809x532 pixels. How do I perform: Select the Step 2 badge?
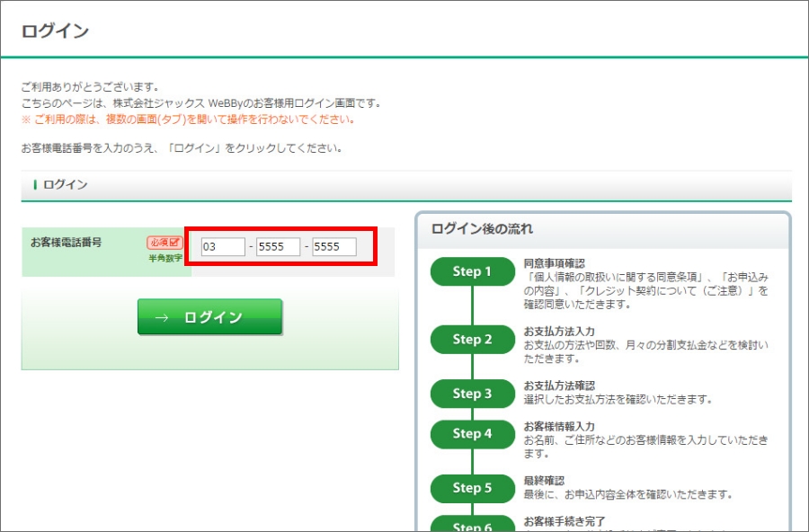point(472,339)
